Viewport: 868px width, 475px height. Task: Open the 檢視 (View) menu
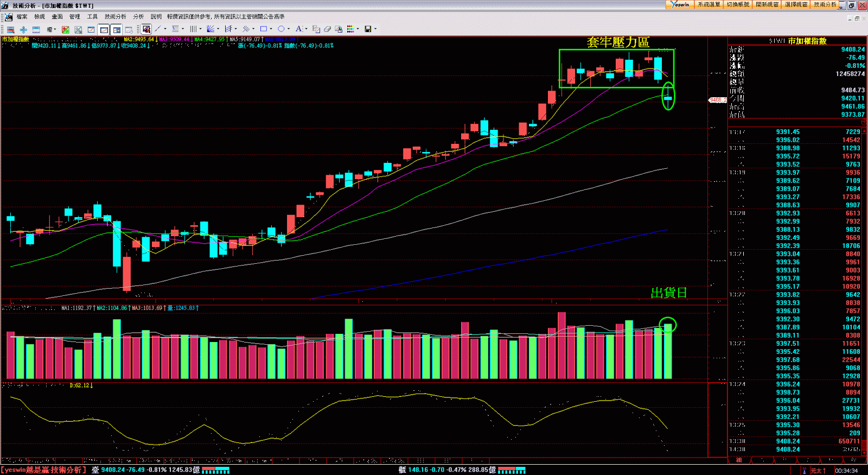[40, 17]
